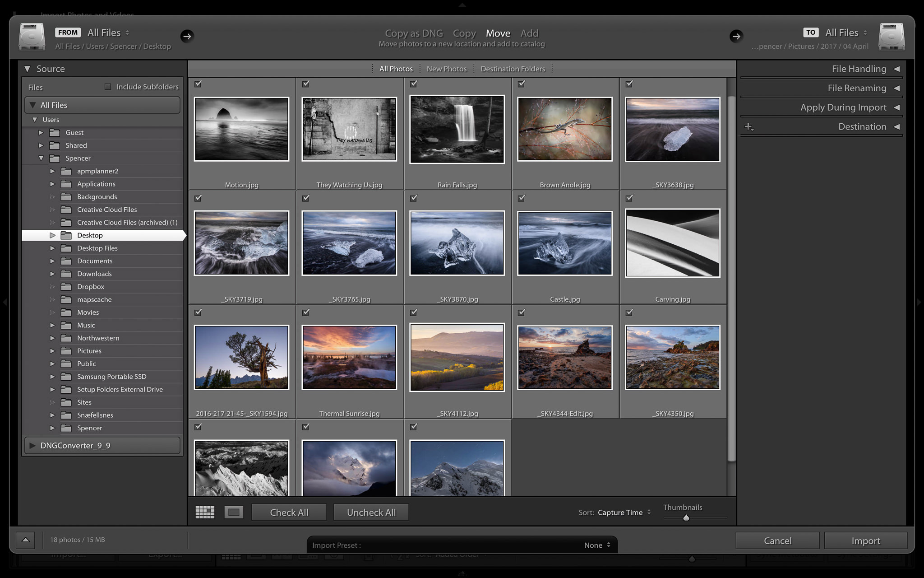Switch to the New Photos tab
Image resolution: width=924 pixels, height=578 pixels.
[446, 69]
